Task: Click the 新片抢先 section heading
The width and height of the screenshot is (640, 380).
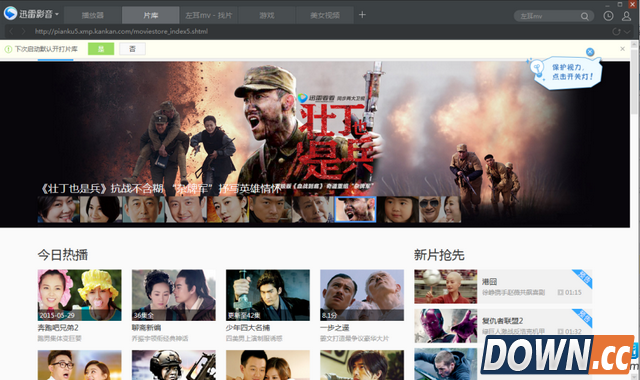Action: tap(439, 255)
